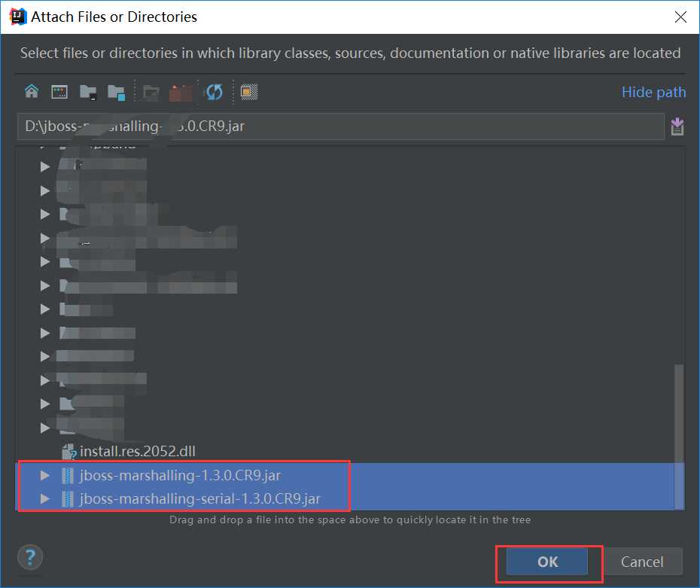Click the file tree vertical scrollbar
This screenshot has width=700, height=588.
tap(679, 437)
